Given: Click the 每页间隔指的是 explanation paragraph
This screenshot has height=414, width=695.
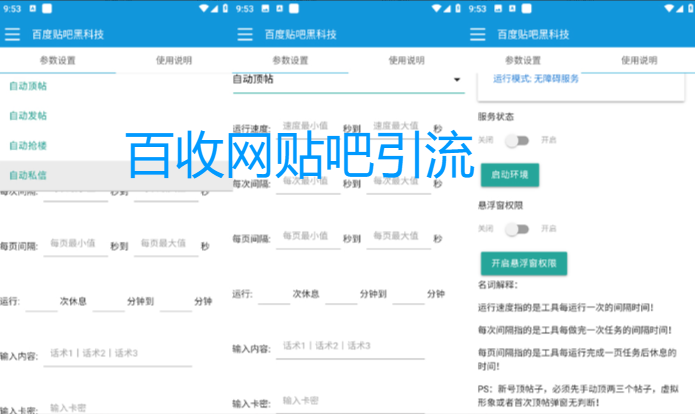Looking at the screenshot, I should [x=577, y=359].
